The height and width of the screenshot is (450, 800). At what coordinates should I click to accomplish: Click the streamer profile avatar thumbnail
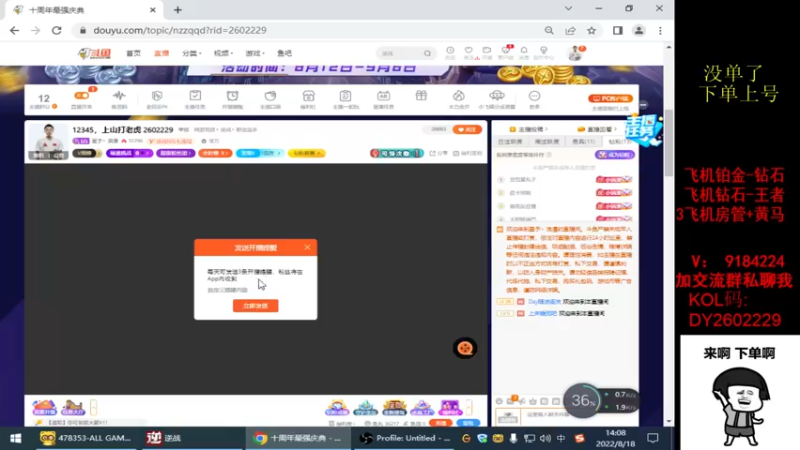click(x=48, y=141)
